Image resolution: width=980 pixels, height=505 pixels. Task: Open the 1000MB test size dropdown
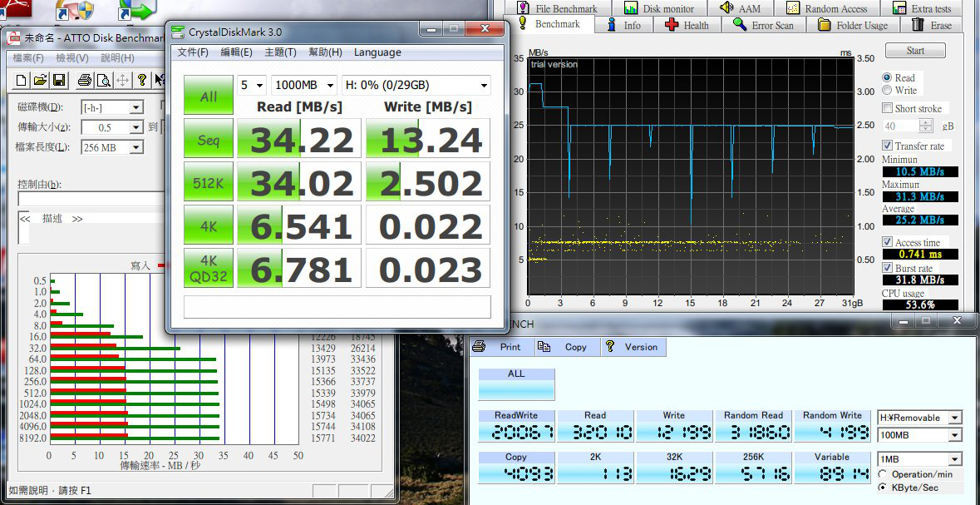[304, 85]
